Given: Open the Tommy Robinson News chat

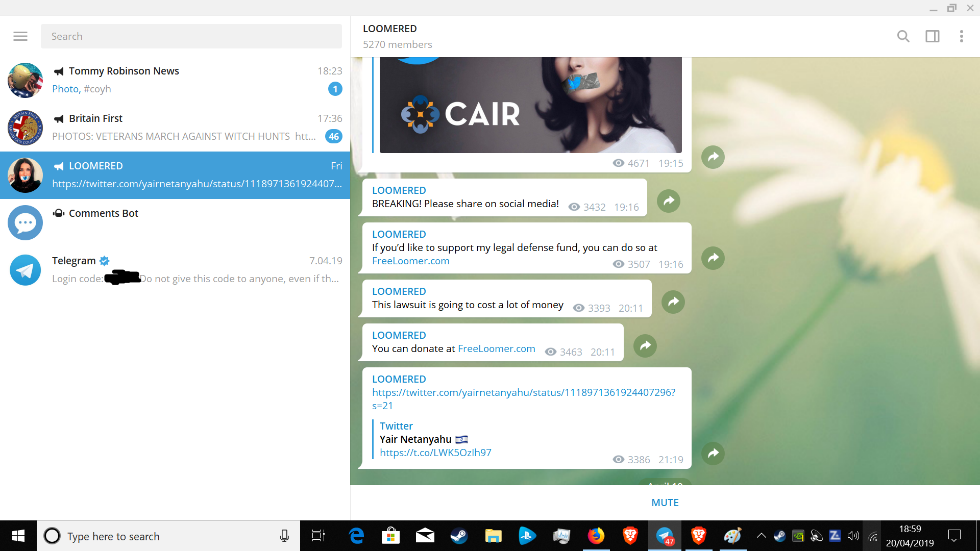Looking at the screenshot, I should (175, 80).
